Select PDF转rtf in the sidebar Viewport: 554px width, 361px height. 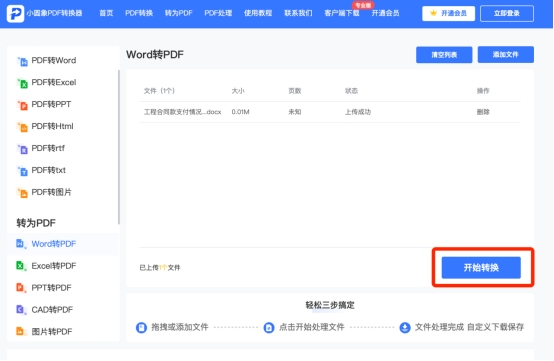coord(48,148)
